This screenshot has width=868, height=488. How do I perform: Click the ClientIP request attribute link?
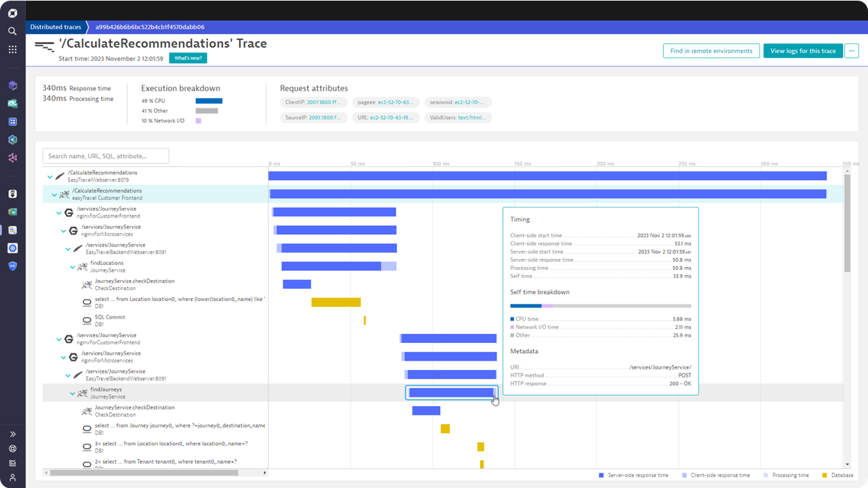point(325,102)
